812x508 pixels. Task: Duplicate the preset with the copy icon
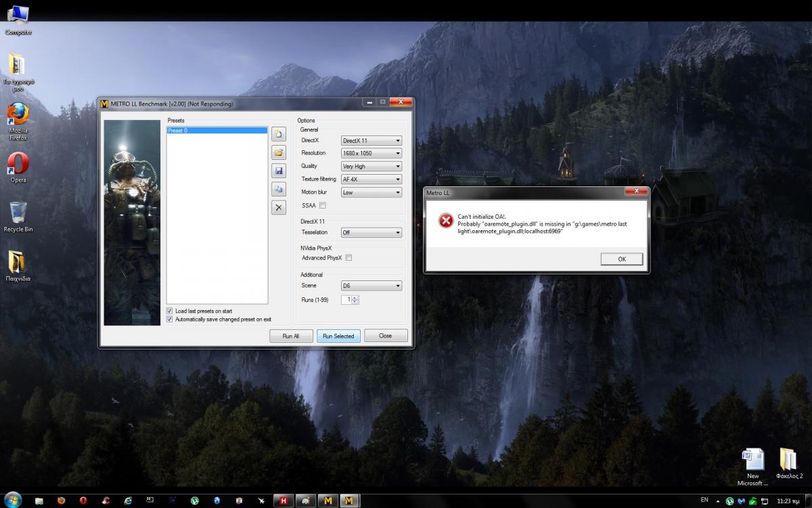[x=278, y=189]
